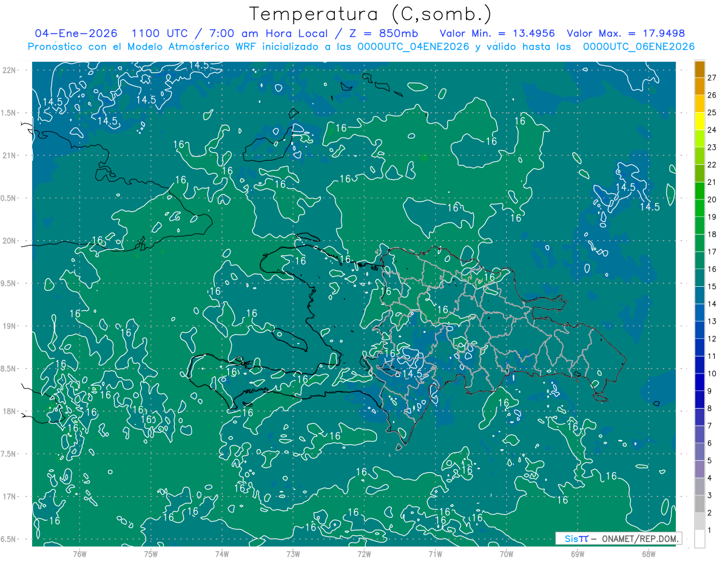Pick the bright green swatch between 19 and 20

[699, 208]
